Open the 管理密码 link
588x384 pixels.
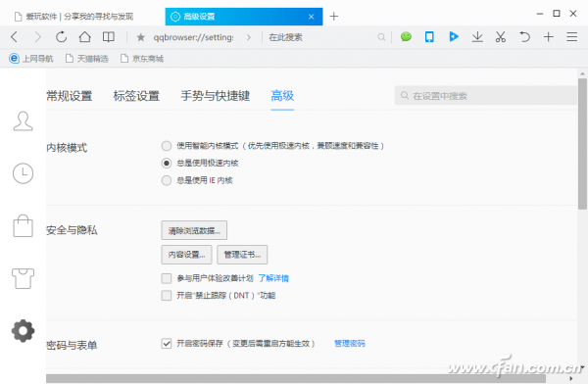350,344
